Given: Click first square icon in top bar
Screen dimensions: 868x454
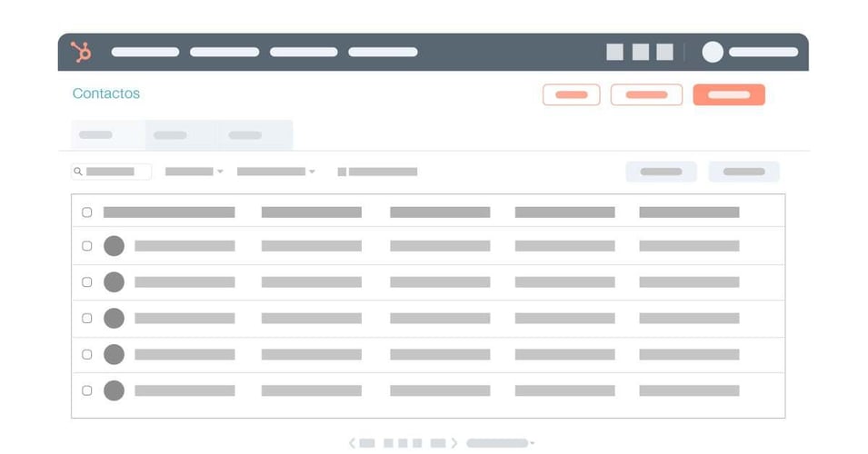Looking at the screenshot, I should click(x=615, y=53).
